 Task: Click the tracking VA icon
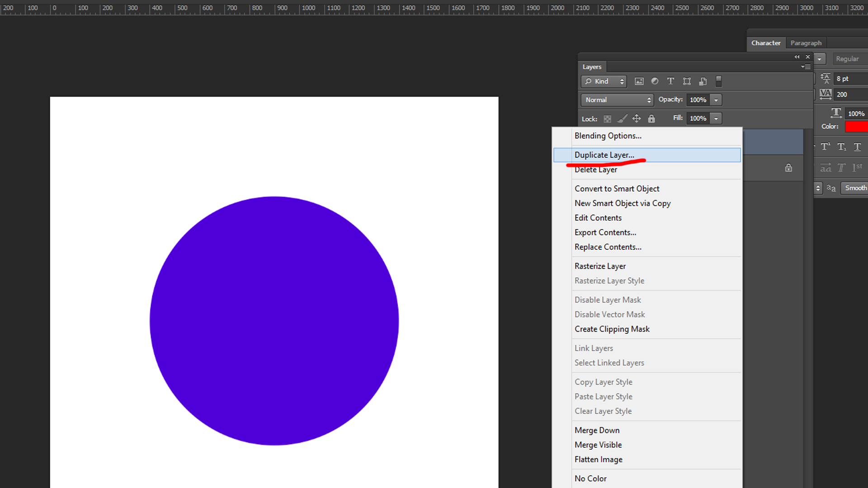tap(826, 94)
